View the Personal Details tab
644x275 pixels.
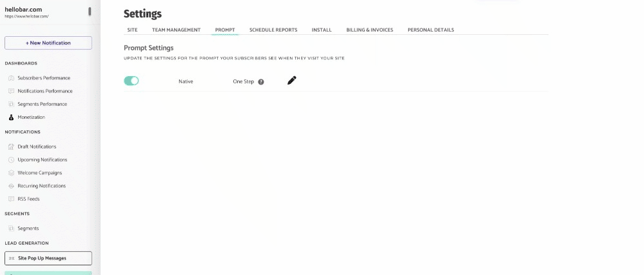coord(431,30)
